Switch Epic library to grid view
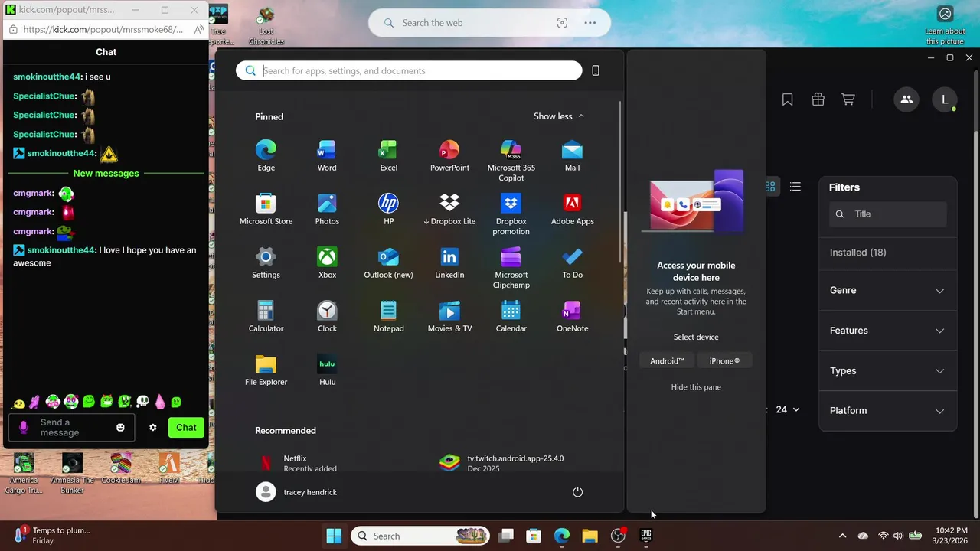Viewport: 980px width, 551px height. tap(770, 187)
